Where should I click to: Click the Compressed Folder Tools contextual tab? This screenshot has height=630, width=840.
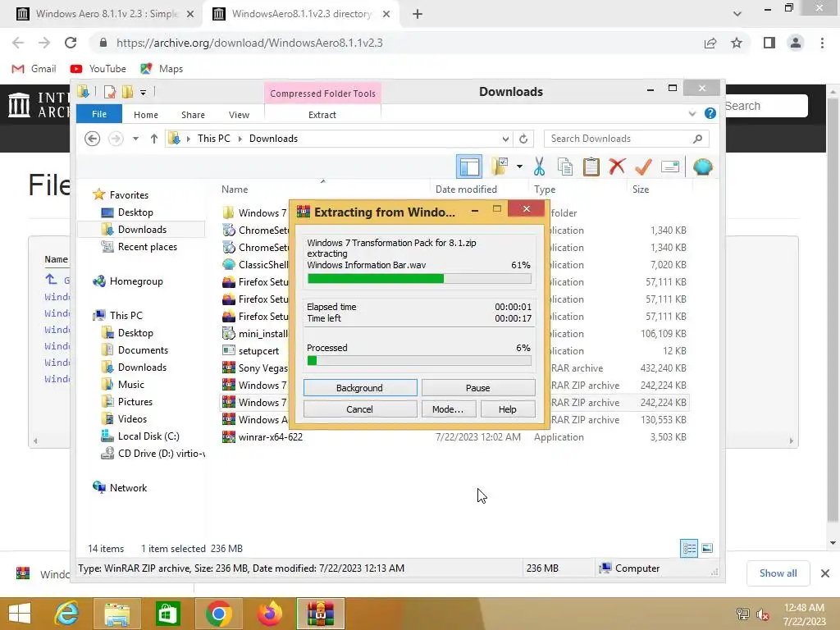[x=322, y=94]
